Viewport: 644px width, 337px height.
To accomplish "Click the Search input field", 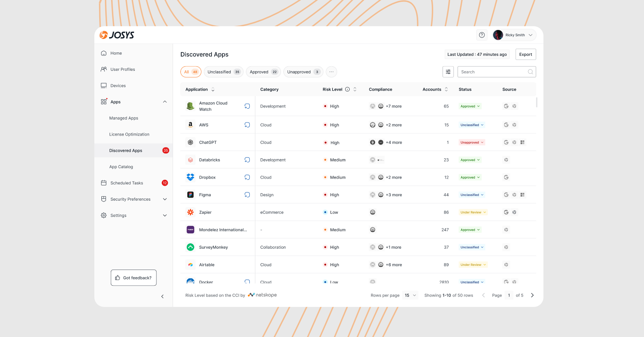I will tap(497, 72).
